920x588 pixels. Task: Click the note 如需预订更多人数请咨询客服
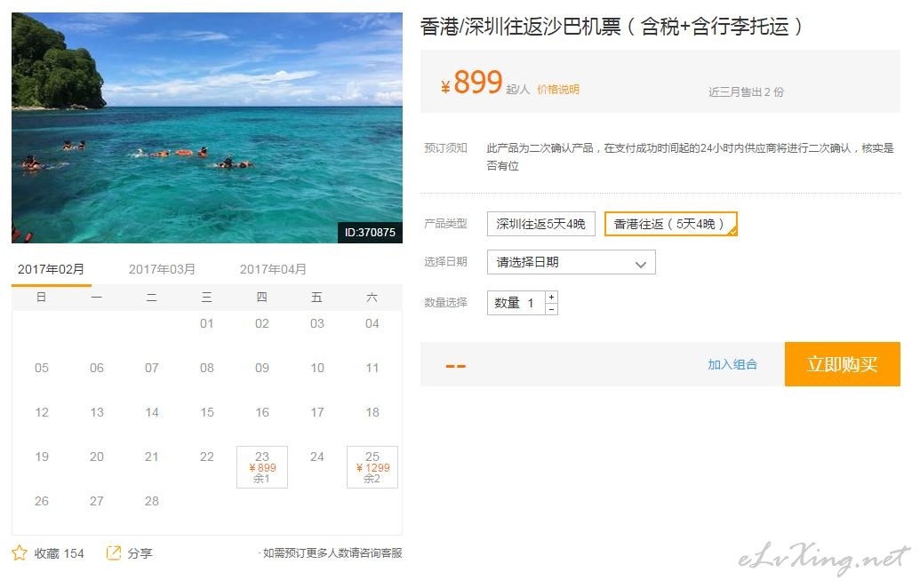332,552
